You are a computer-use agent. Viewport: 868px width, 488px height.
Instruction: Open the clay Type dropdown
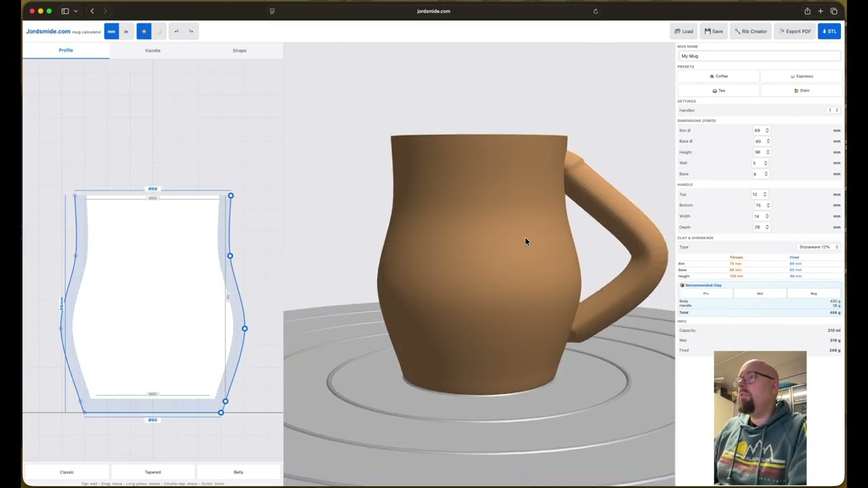pos(818,247)
